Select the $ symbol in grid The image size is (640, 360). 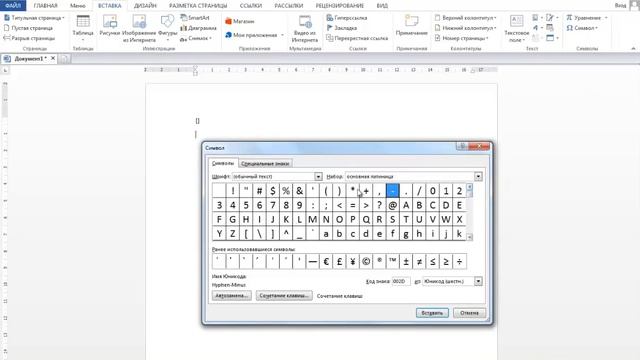click(273, 191)
